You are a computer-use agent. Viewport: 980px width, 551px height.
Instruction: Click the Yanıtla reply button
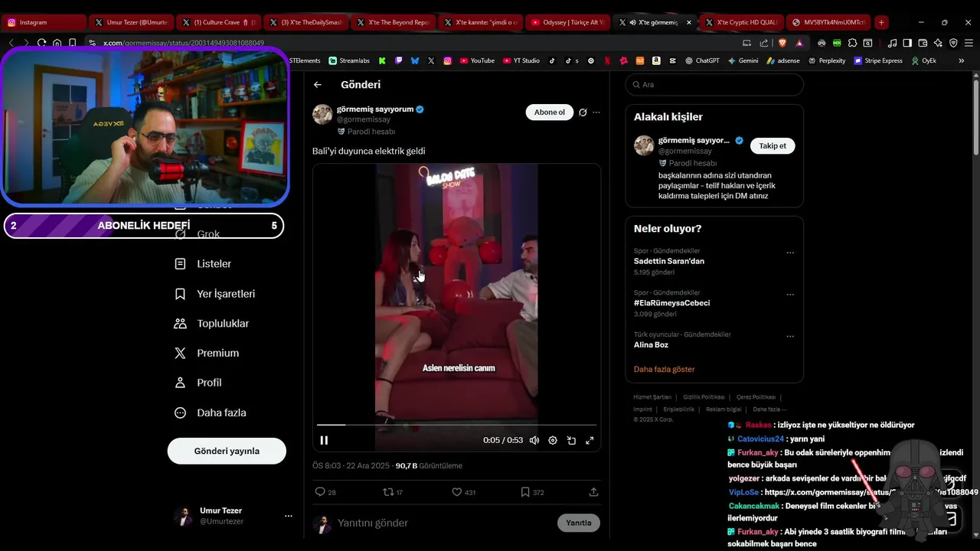pyautogui.click(x=579, y=523)
